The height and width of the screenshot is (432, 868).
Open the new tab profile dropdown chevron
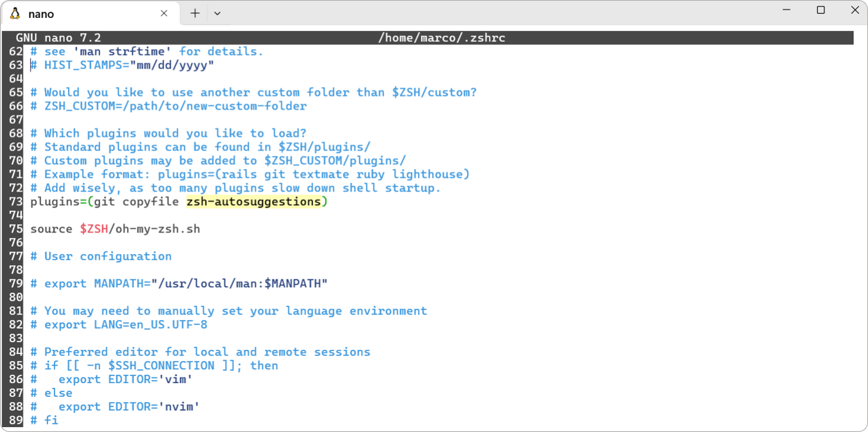coord(217,13)
